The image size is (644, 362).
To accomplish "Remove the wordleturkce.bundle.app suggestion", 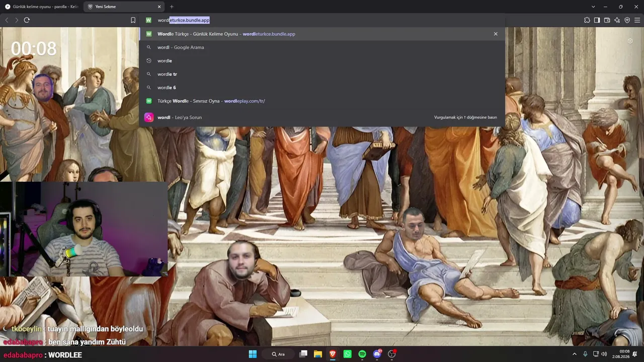I will (x=496, y=34).
